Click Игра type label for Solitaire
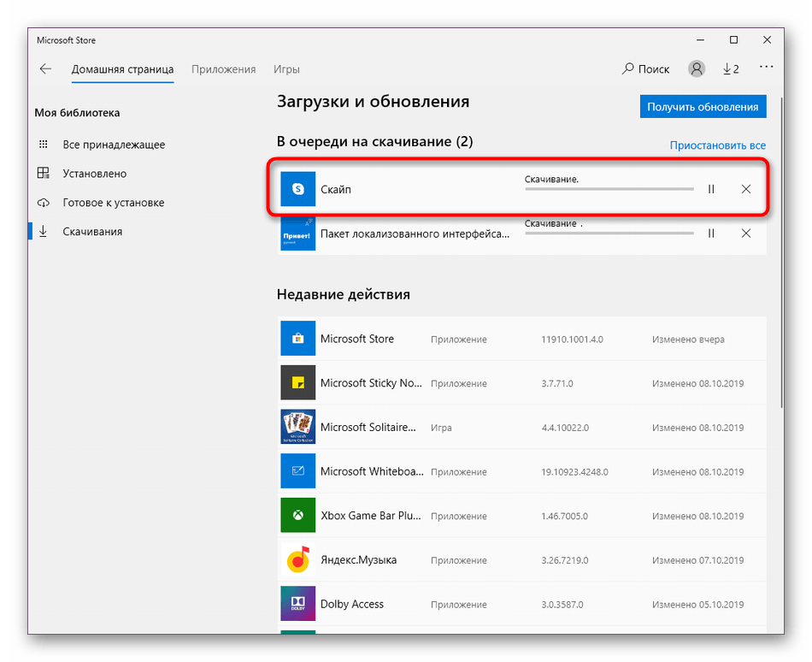Image resolution: width=812 pixels, height=662 pixels. point(441,428)
